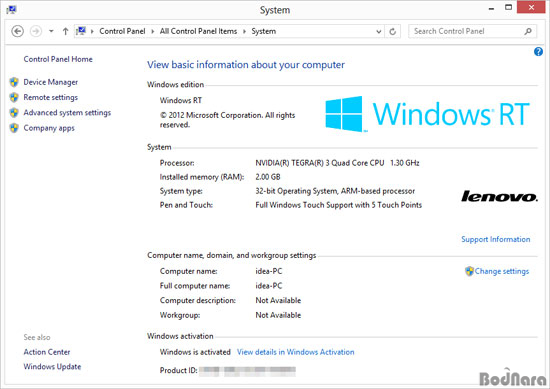Click the system type 32-bit Operating System text
The height and width of the screenshot is (389, 550).
[335, 191]
